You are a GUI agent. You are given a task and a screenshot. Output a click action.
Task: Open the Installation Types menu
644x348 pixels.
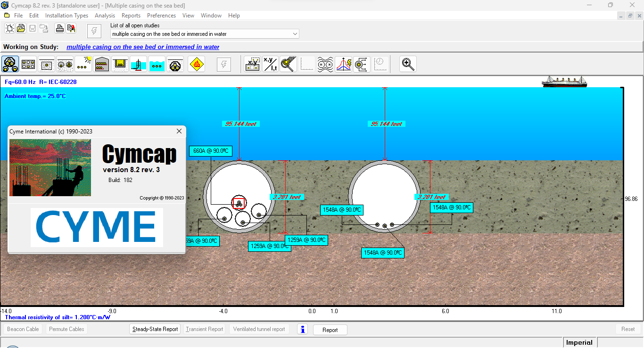[66, 16]
